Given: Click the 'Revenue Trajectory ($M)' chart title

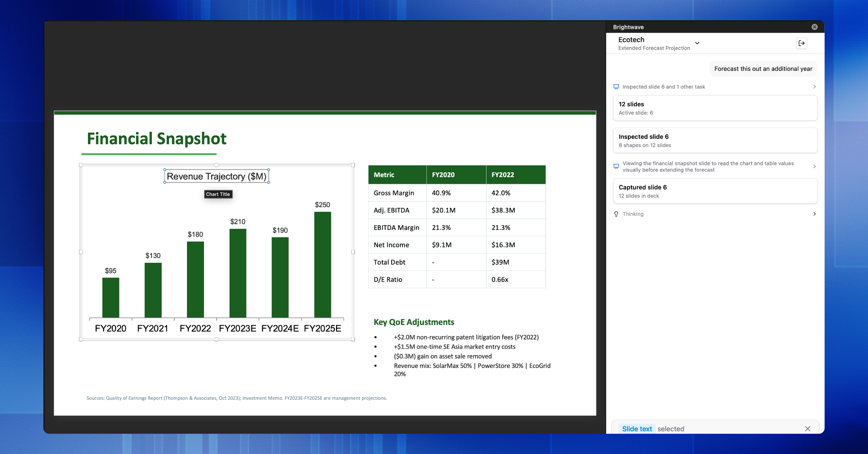Looking at the screenshot, I should click(217, 176).
